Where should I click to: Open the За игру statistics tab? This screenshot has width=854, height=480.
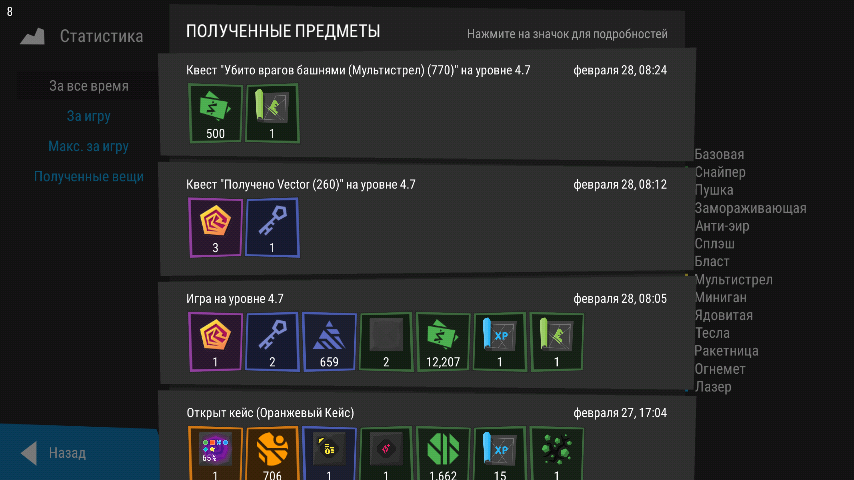pos(89,116)
